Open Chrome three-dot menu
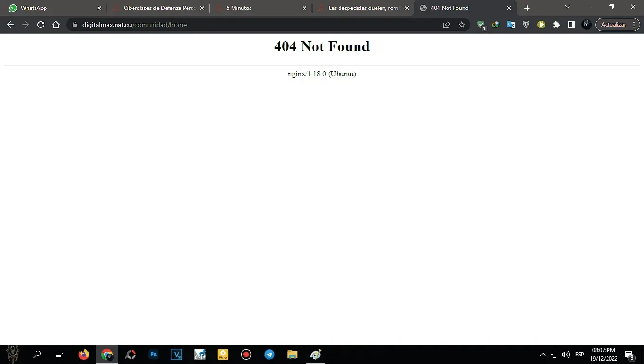 pyautogui.click(x=634, y=25)
